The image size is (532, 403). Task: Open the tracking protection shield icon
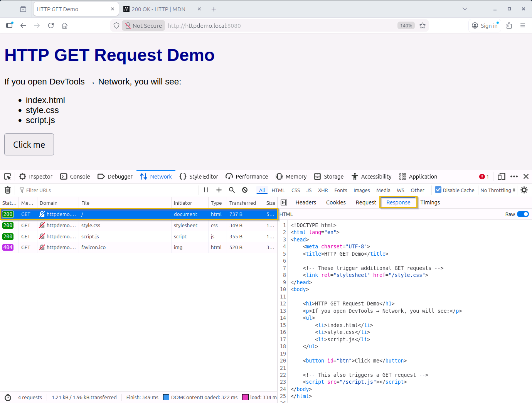pyautogui.click(x=116, y=25)
